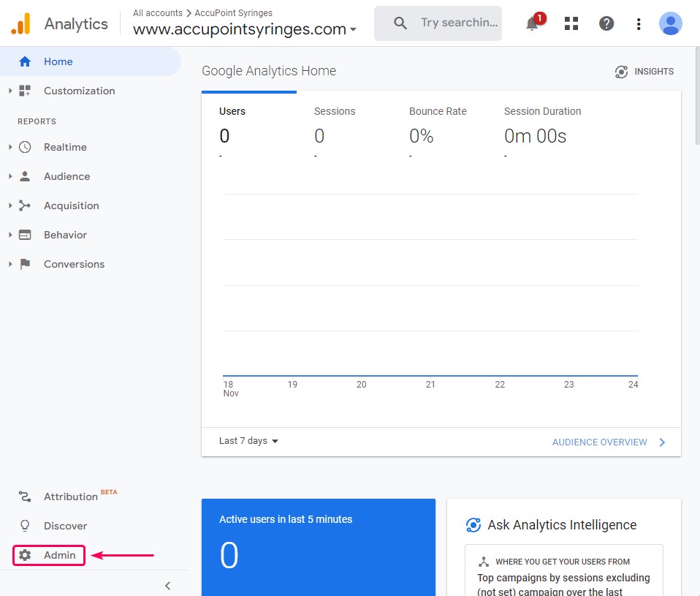Viewport: 700px width, 596px height.
Task: Open the notifications bell icon
Action: [x=532, y=23]
